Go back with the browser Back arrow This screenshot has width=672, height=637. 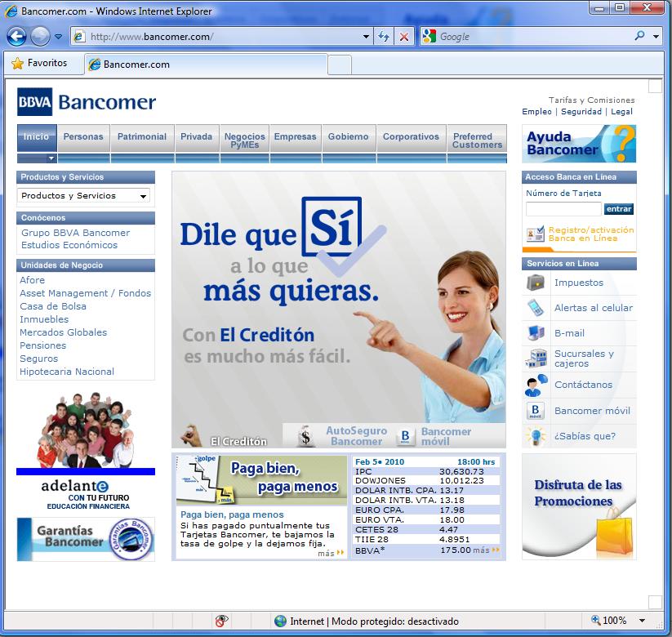pyautogui.click(x=16, y=37)
